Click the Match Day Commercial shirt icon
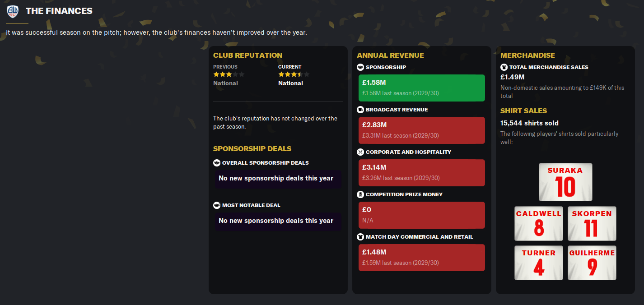 click(360, 237)
